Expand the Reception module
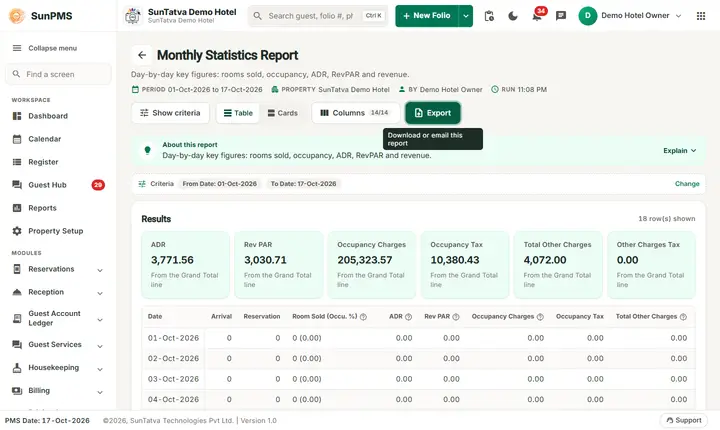 [x=100, y=294]
